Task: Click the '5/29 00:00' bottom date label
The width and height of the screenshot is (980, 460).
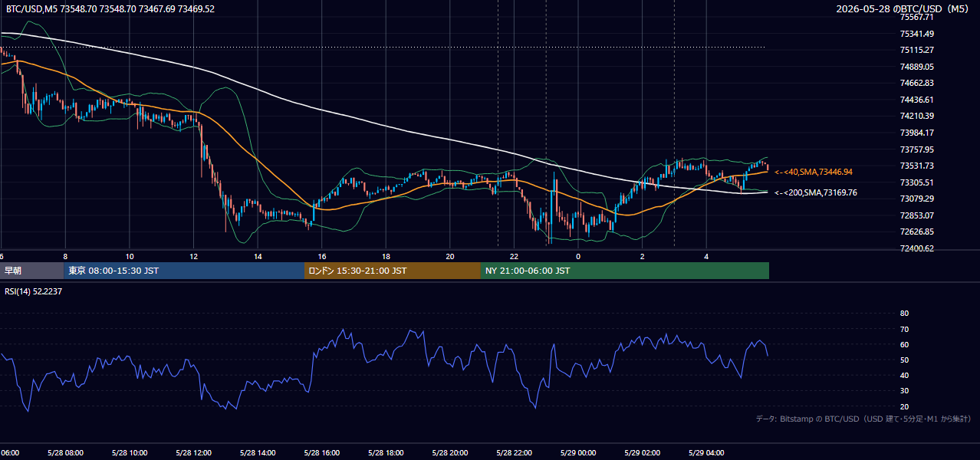Action: click(x=578, y=453)
